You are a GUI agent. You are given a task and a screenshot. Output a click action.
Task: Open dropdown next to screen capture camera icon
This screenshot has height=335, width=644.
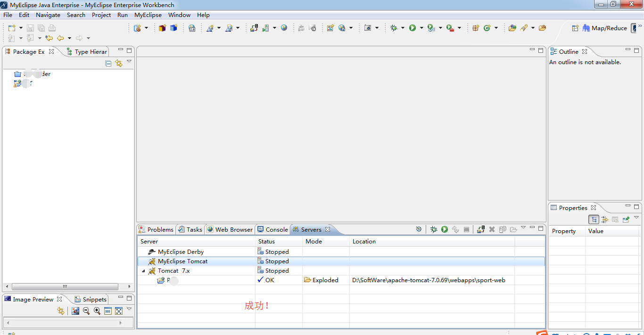click(x=377, y=28)
